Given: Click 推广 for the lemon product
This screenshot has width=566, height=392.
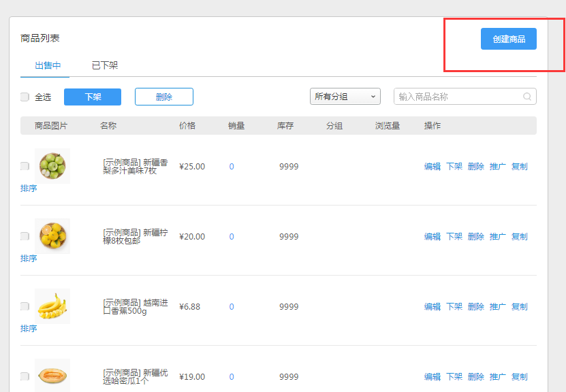Looking at the screenshot, I should (x=498, y=236).
